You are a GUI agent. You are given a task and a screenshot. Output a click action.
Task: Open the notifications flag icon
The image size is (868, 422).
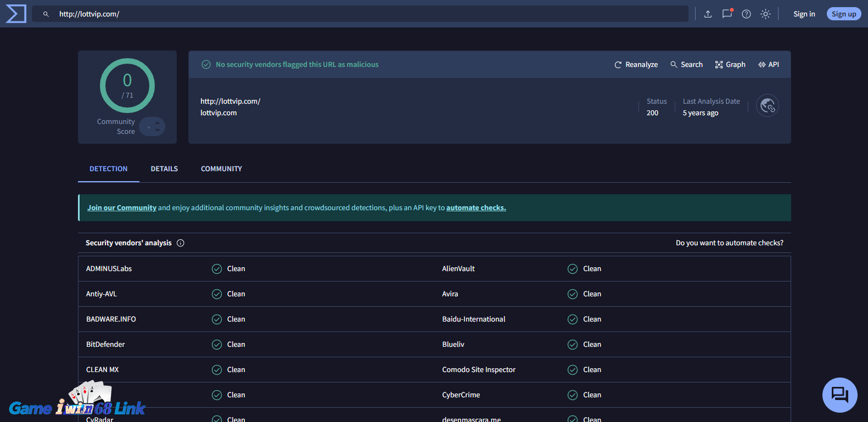coord(727,14)
